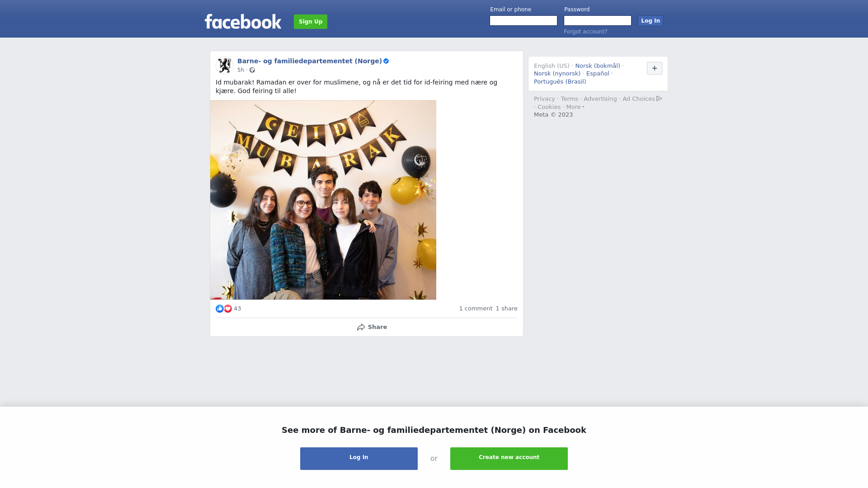Open the plus language selector button
868x488 pixels.
coord(655,68)
